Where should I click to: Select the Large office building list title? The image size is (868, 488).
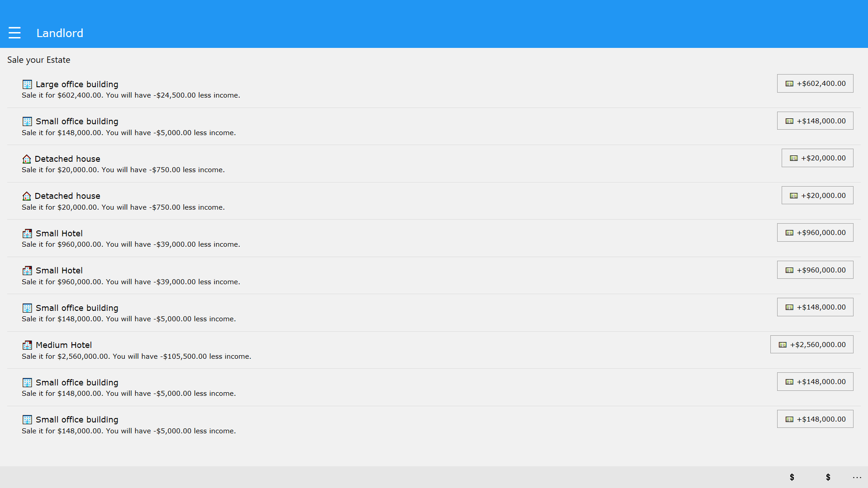pos(77,84)
